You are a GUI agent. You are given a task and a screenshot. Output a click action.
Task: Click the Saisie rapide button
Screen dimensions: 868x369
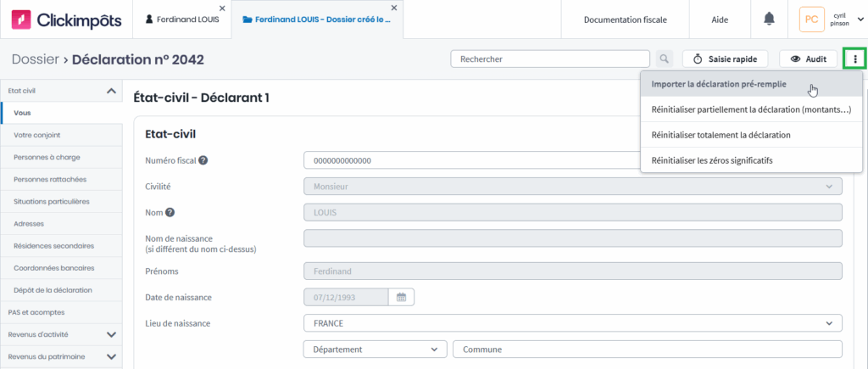(x=725, y=59)
